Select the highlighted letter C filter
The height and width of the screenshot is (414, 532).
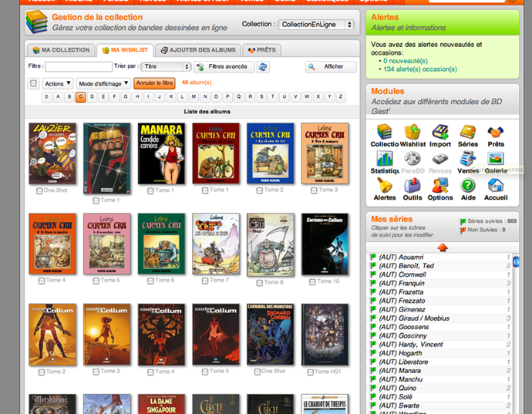click(x=80, y=96)
